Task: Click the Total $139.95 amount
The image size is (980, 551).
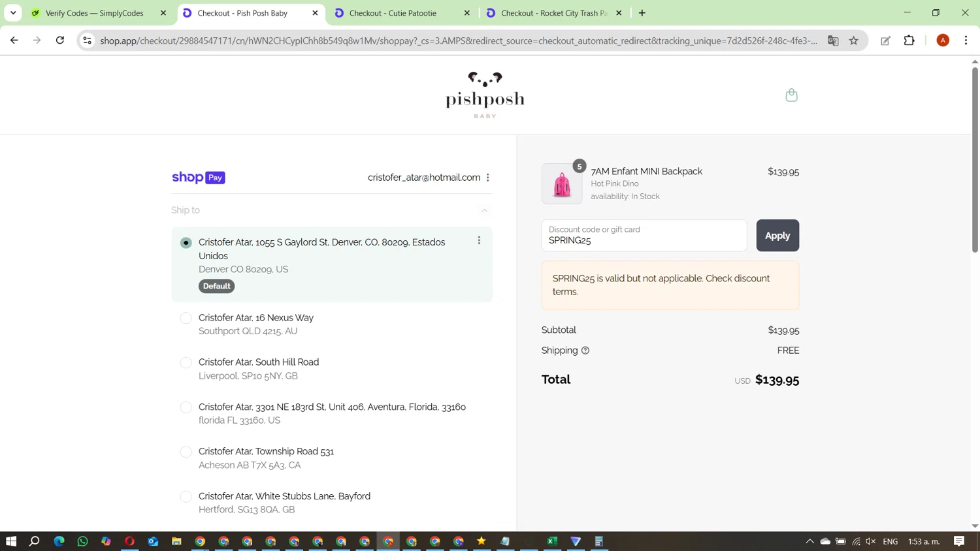Action: coord(777,380)
